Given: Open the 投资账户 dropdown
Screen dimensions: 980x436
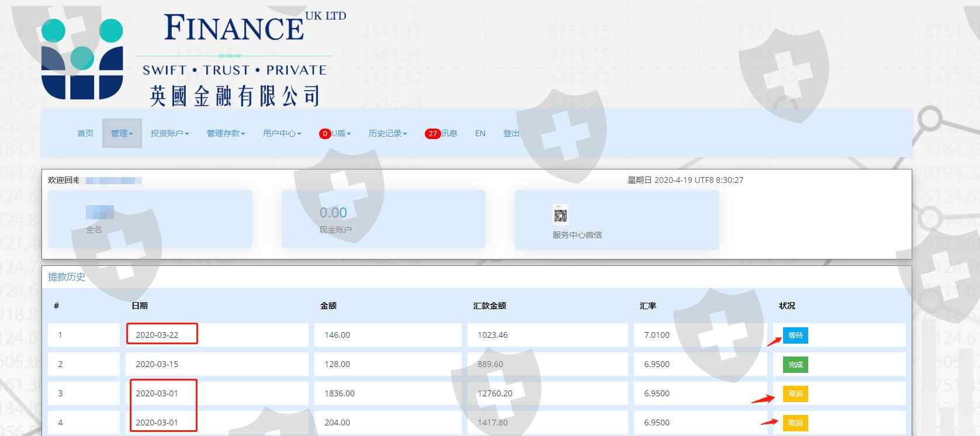Looking at the screenshot, I should point(170,133).
